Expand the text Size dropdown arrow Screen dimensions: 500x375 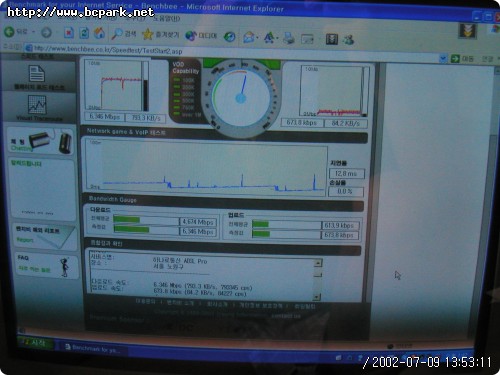277,39
